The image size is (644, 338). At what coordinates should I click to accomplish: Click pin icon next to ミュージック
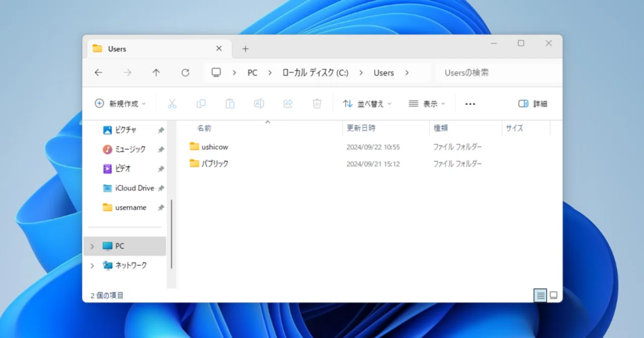tap(161, 150)
